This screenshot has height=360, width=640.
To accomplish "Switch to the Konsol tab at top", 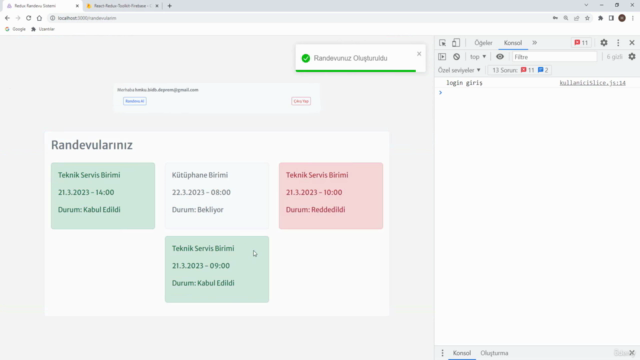I will pos(513,42).
